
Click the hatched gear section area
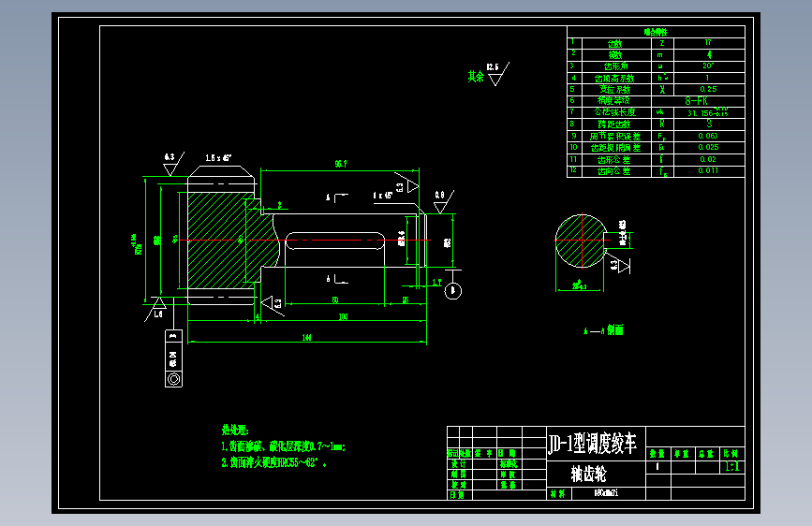coord(216,241)
